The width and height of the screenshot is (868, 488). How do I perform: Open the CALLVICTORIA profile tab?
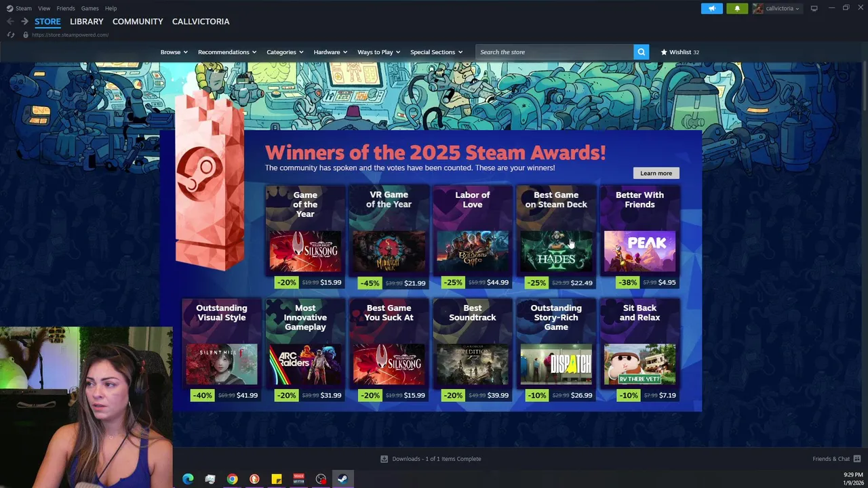201,22
